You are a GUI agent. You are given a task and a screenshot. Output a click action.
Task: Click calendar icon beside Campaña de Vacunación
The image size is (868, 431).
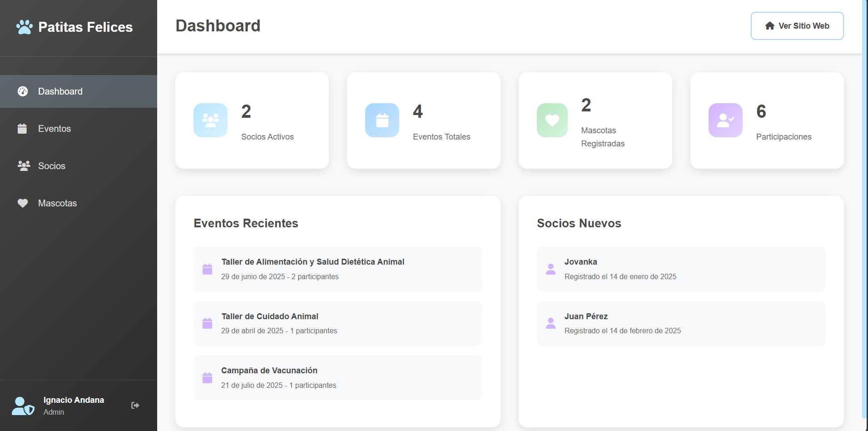(x=207, y=378)
